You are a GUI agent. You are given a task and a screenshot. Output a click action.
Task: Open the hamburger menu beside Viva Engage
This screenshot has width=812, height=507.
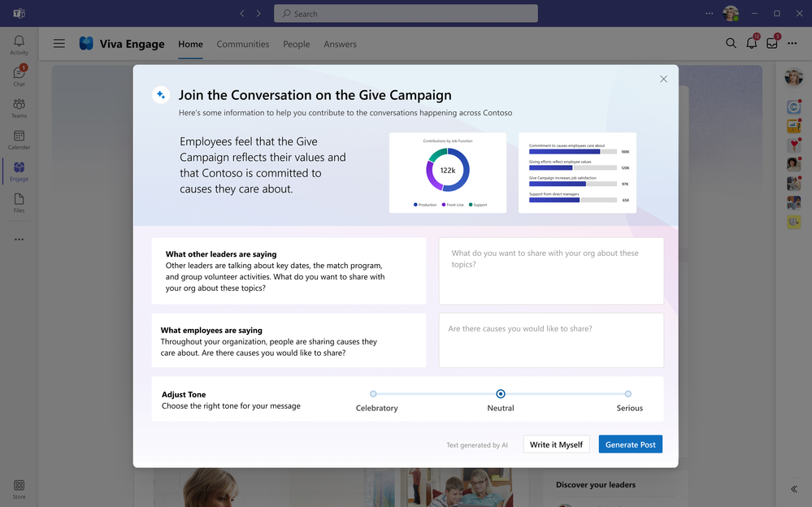[x=59, y=44]
